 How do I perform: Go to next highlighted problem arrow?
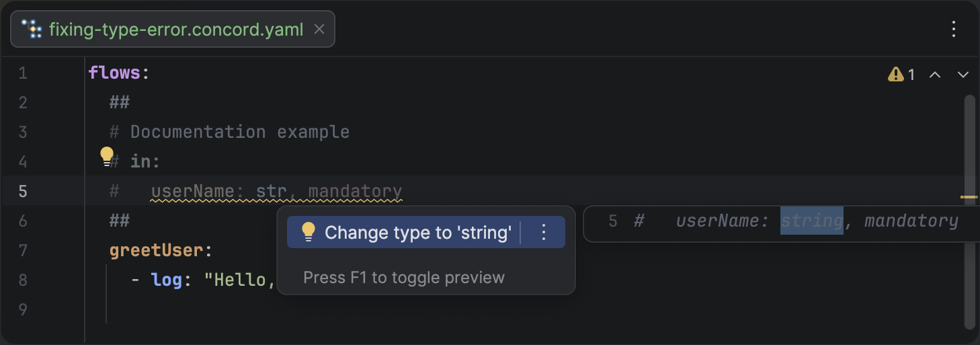click(x=963, y=75)
